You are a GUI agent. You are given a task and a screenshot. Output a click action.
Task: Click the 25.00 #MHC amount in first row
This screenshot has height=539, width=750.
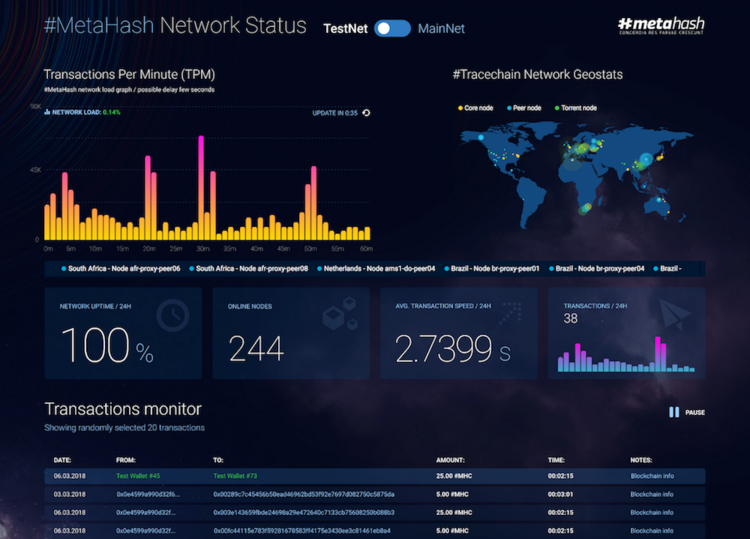[x=454, y=476]
